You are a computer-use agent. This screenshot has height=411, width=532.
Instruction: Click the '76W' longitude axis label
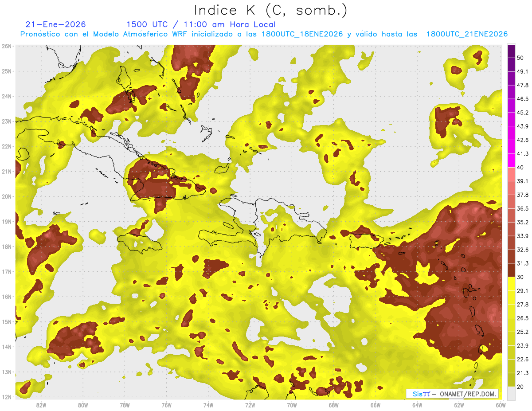click(167, 405)
